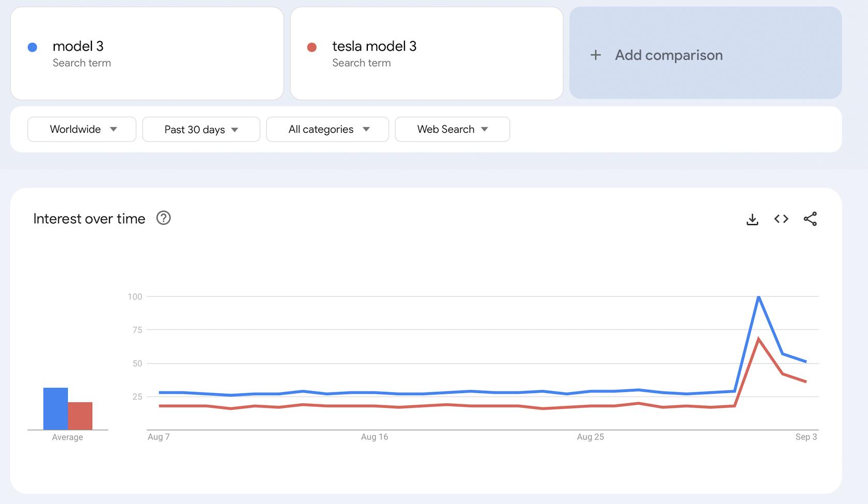Click the Interest over time heading
The height and width of the screenshot is (504, 868).
(89, 219)
